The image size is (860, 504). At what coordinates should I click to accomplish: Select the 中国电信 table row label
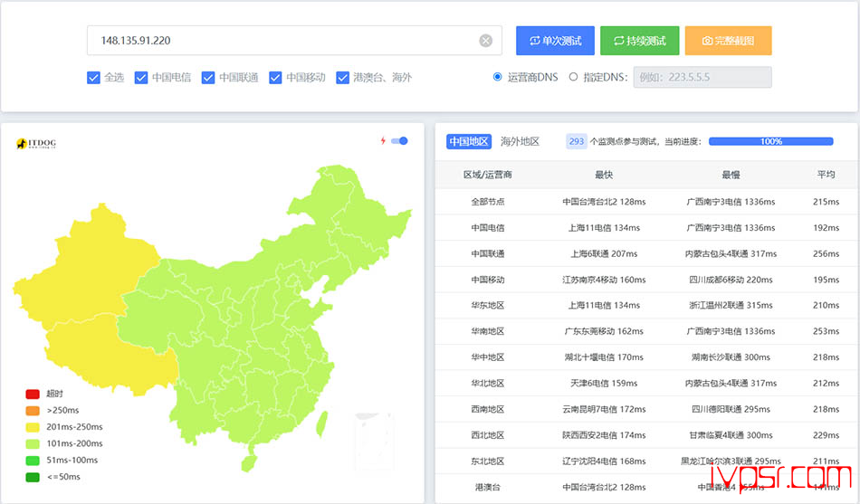(x=488, y=228)
